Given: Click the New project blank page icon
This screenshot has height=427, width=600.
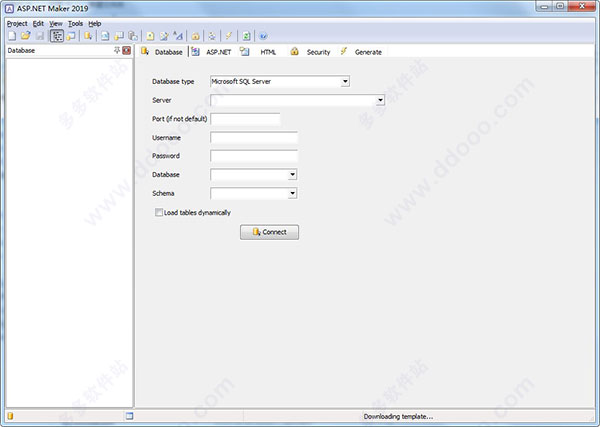Looking at the screenshot, I should [x=12, y=36].
